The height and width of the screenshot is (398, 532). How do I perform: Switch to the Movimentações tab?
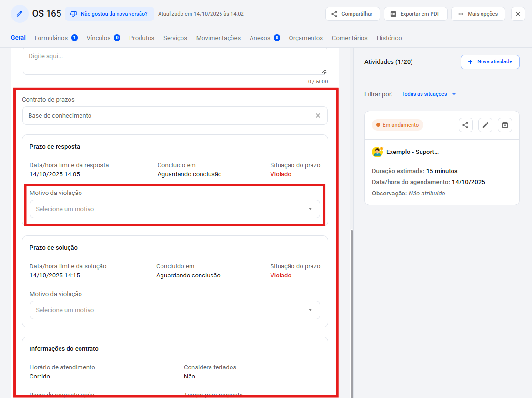[218, 38]
